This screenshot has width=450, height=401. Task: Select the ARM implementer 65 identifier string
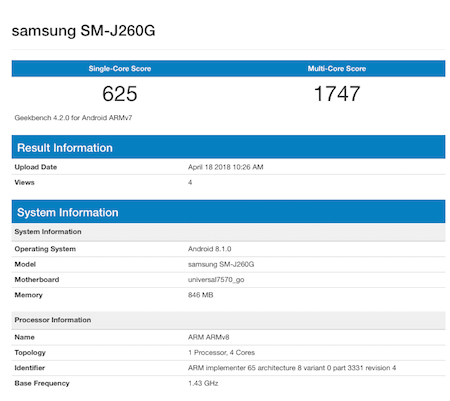coord(292,368)
